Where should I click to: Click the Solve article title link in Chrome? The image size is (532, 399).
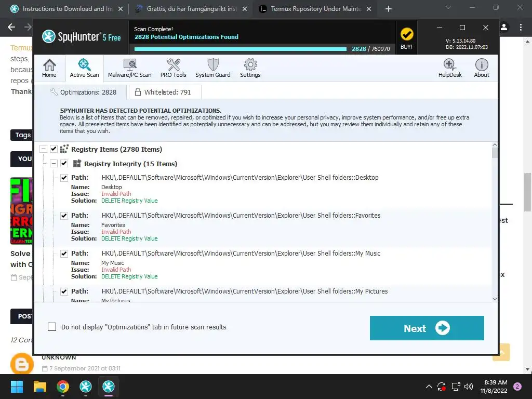pyautogui.click(x=22, y=259)
